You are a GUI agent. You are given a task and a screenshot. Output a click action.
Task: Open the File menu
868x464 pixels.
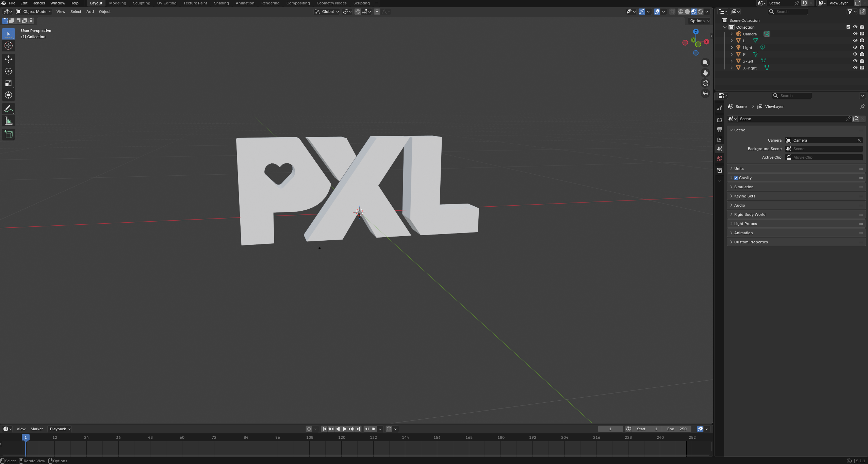(12, 3)
